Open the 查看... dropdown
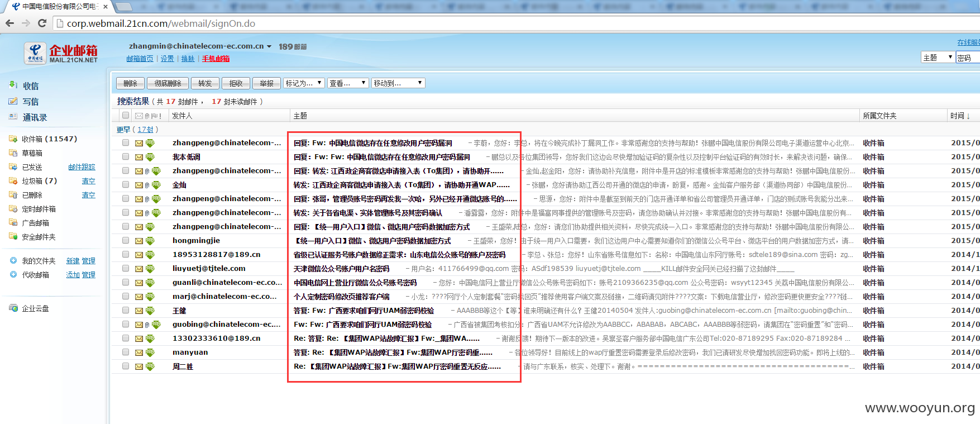Screen dimensions: 980x424 [348, 83]
